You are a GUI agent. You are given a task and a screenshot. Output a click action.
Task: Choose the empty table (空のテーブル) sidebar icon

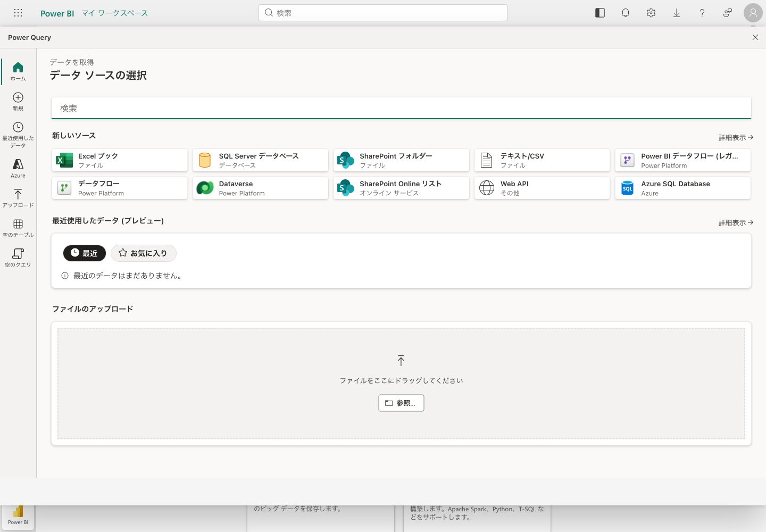[x=18, y=228]
